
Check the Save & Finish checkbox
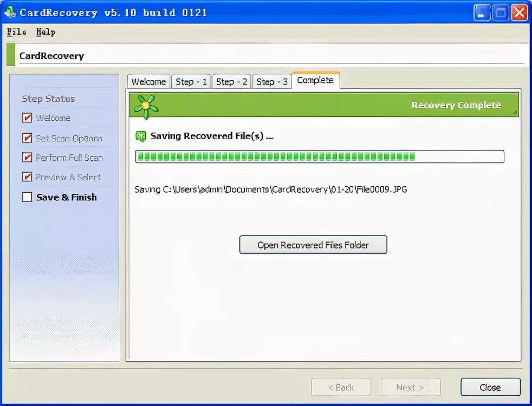pyautogui.click(x=27, y=197)
